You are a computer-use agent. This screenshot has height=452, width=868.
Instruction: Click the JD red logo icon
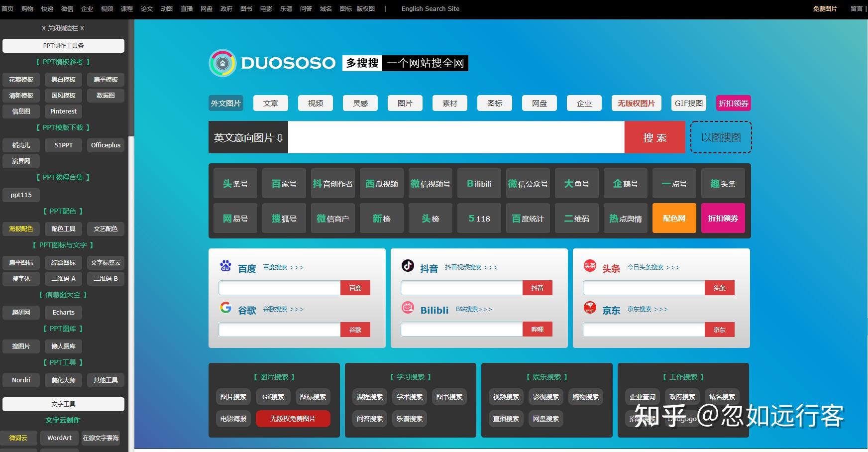point(590,308)
